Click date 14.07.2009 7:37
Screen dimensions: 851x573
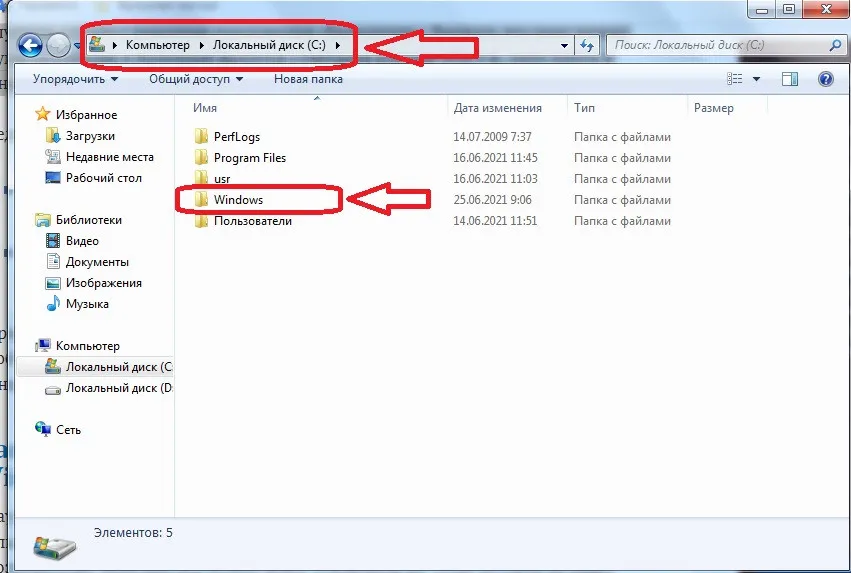tap(492, 137)
